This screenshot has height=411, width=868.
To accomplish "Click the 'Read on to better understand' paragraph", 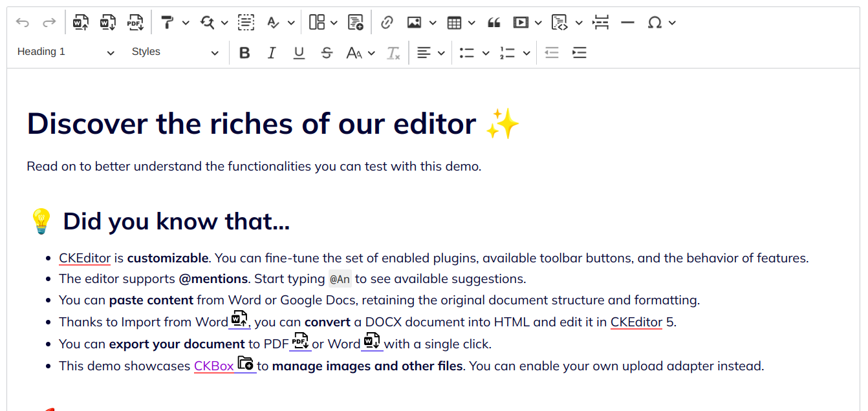I will (254, 166).
